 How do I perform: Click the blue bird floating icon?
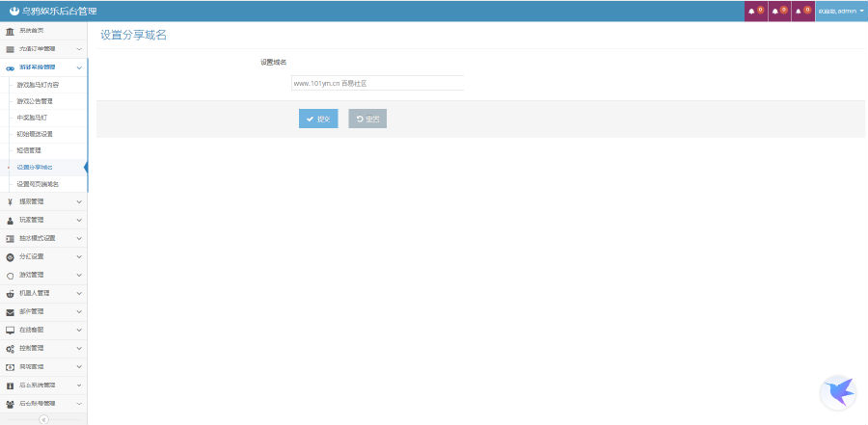click(837, 391)
